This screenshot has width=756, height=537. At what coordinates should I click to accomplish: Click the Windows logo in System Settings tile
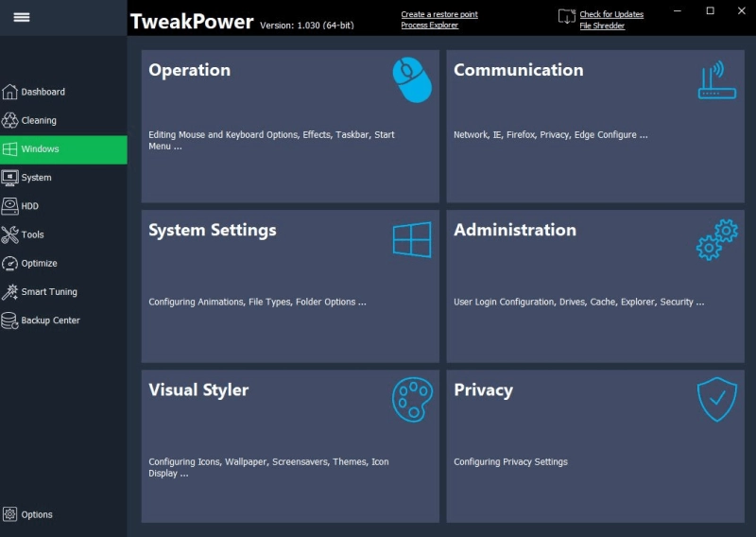click(412, 240)
